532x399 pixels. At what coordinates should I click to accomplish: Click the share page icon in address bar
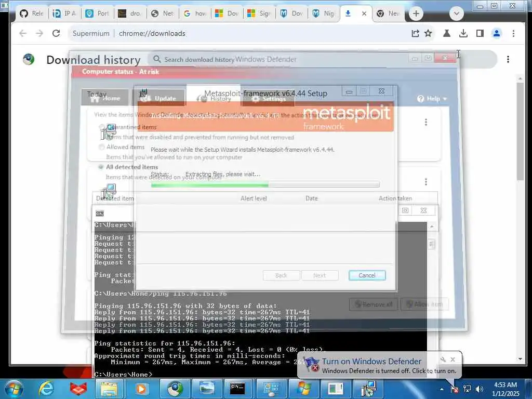point(415,33)
